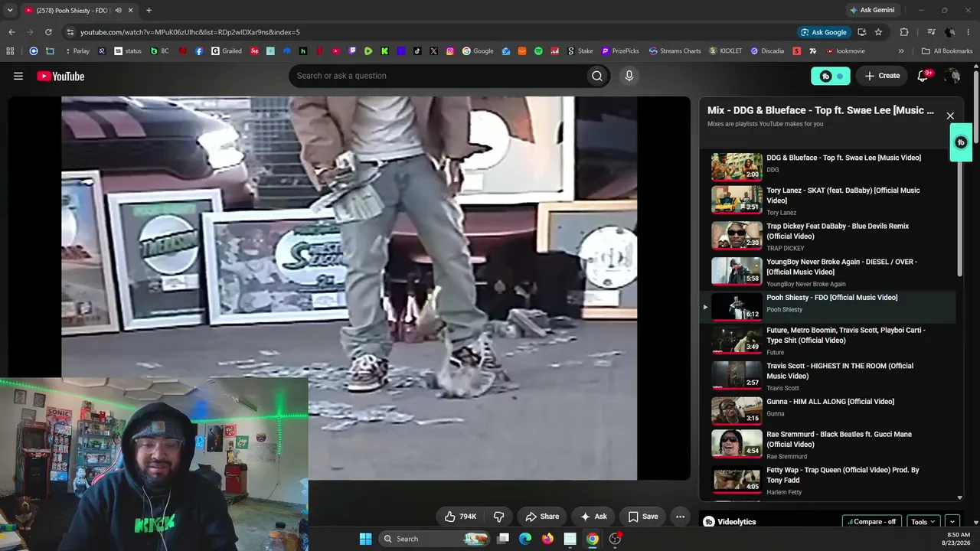Image resolution: width=980 pixels, height=551 pixels.
Task: Play Travis Scott HIGHEST IN THE ROOM video
Action: coord(827,377)
